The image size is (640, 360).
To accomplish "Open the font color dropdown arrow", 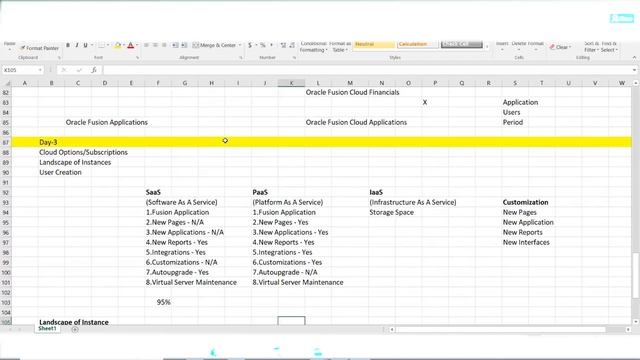I will point(137,45).
